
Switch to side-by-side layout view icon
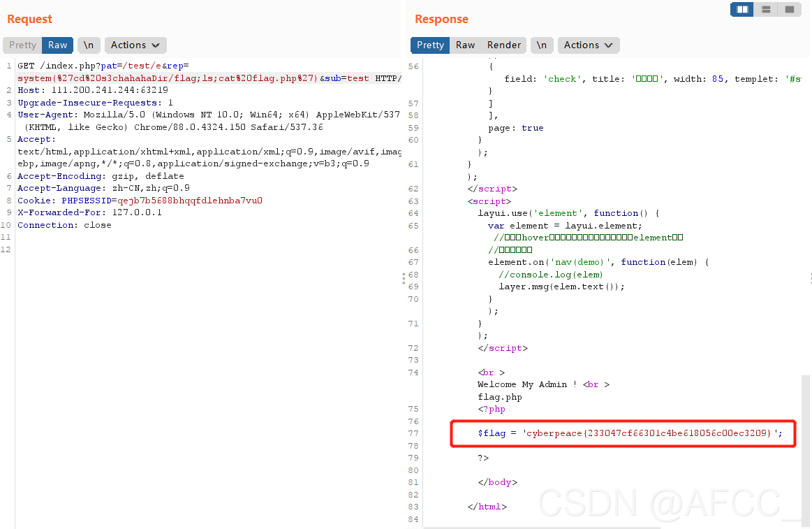(742, 9)
